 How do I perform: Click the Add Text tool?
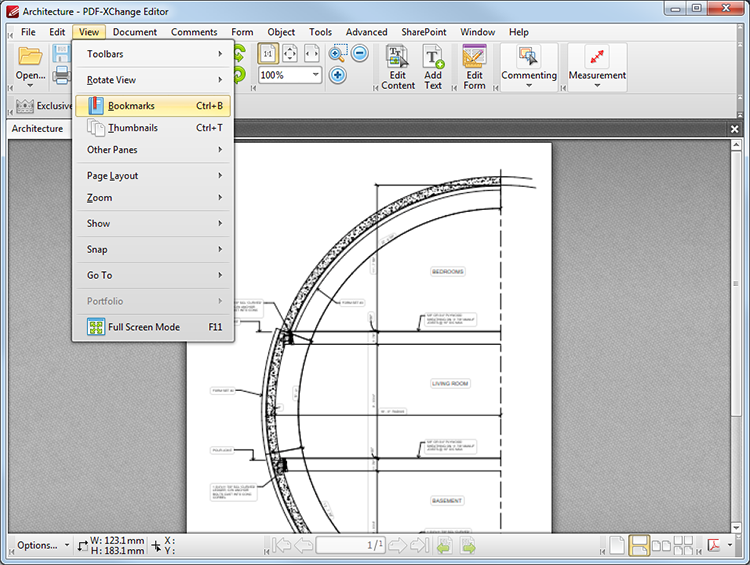click(433, 67)
